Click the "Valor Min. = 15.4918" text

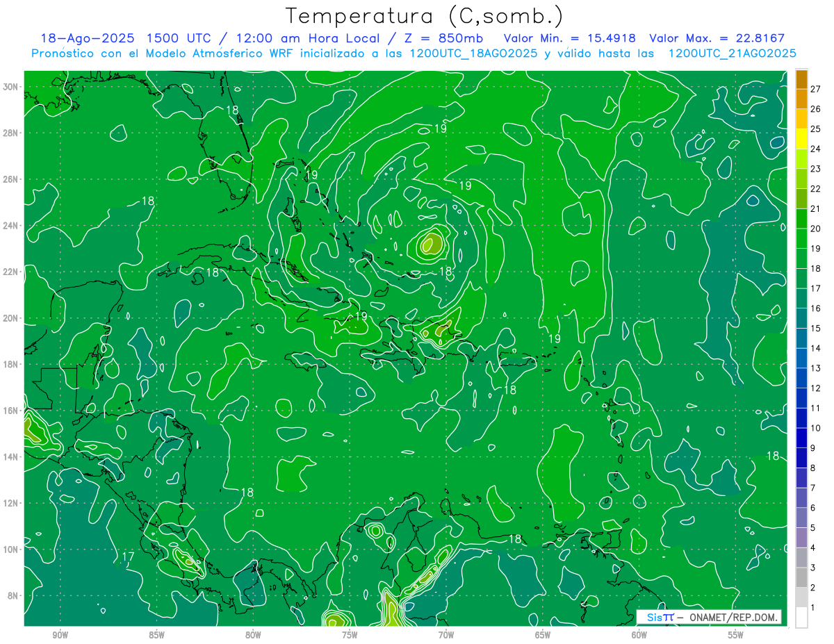[x=570, y=38]
